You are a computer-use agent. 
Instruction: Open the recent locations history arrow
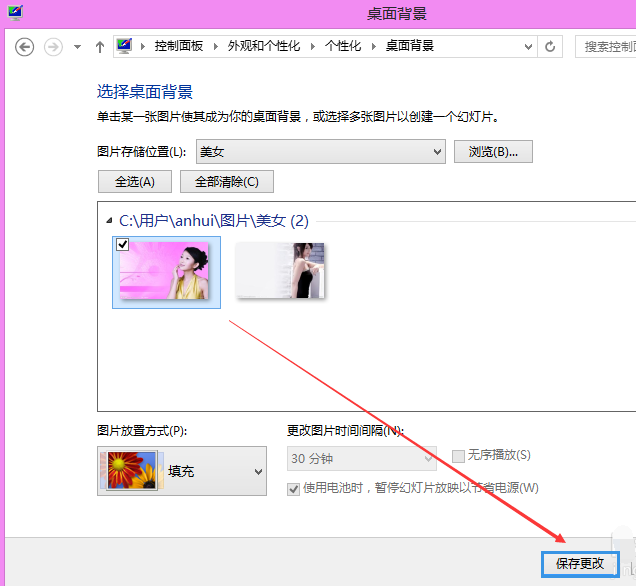[78, 47]
